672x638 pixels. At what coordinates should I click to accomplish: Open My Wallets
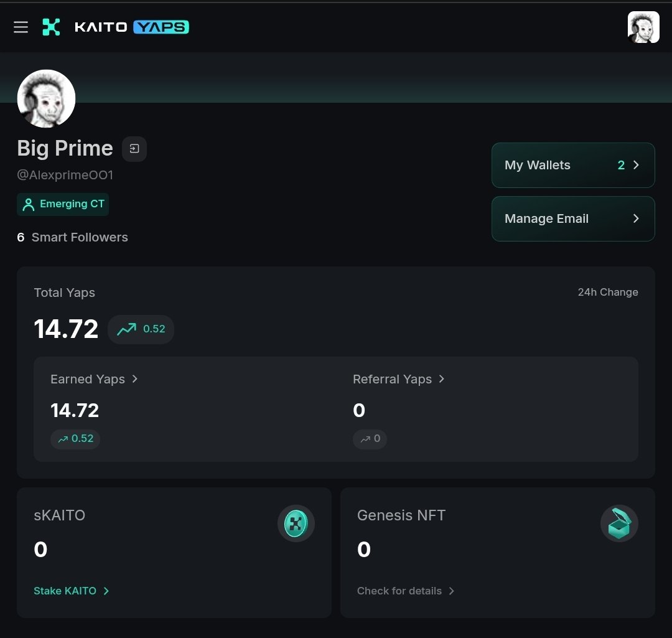[x=573, y=165]
